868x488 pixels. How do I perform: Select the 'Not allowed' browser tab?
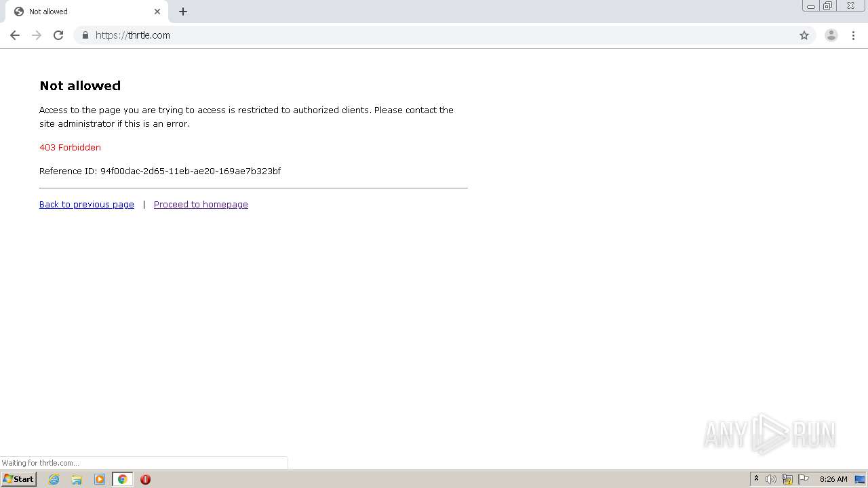point(87,12)
